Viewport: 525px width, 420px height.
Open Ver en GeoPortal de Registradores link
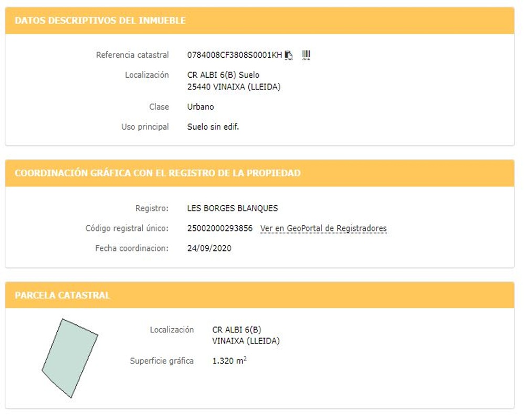[323, 228]
